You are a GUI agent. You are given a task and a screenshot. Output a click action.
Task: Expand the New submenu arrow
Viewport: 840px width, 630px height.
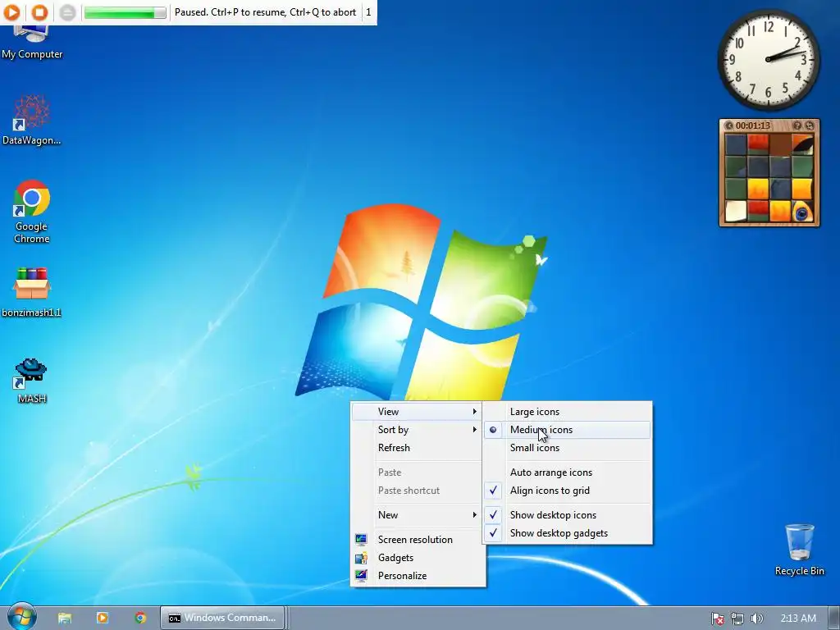474,515
